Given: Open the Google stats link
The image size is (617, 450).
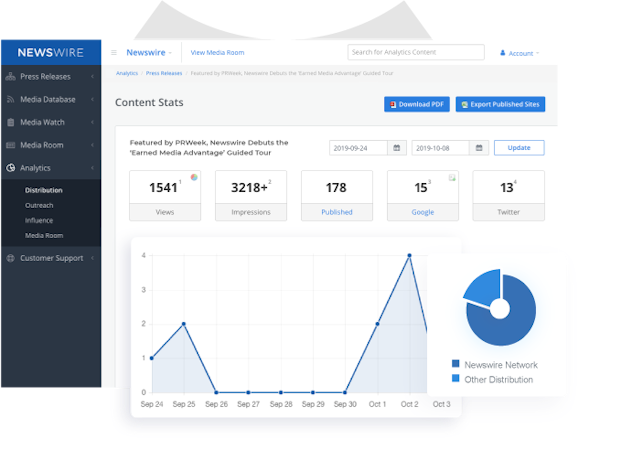Looking at the screenshot, I should (x=423, y=212).
